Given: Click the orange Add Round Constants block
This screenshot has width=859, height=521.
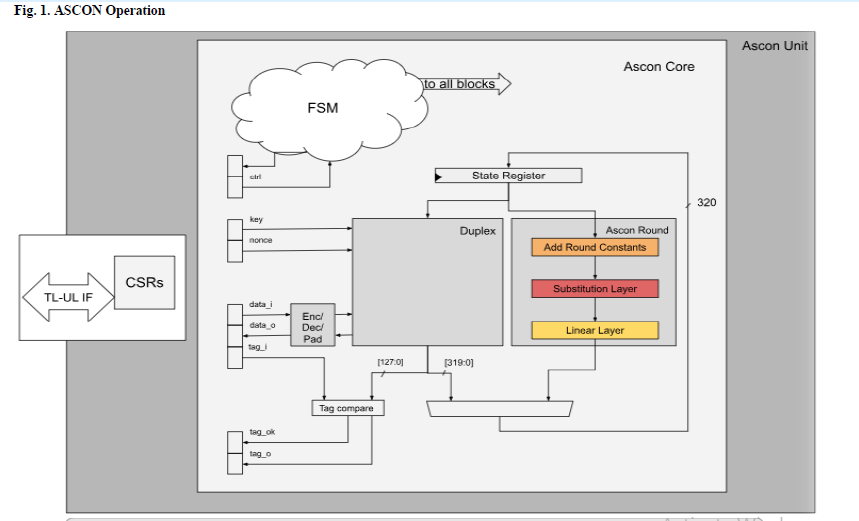Looking at the screenshot, I should (594, 247).
